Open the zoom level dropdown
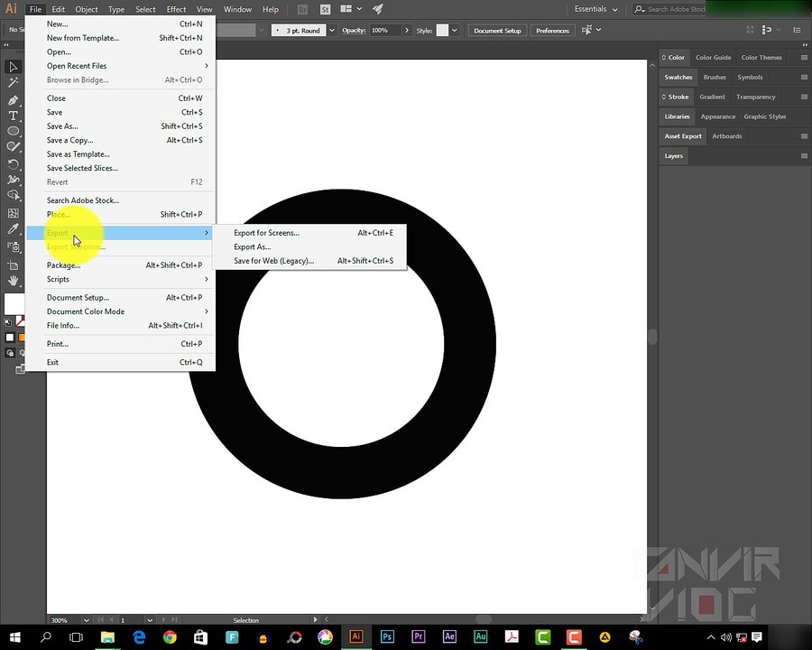 click(86, 620)
